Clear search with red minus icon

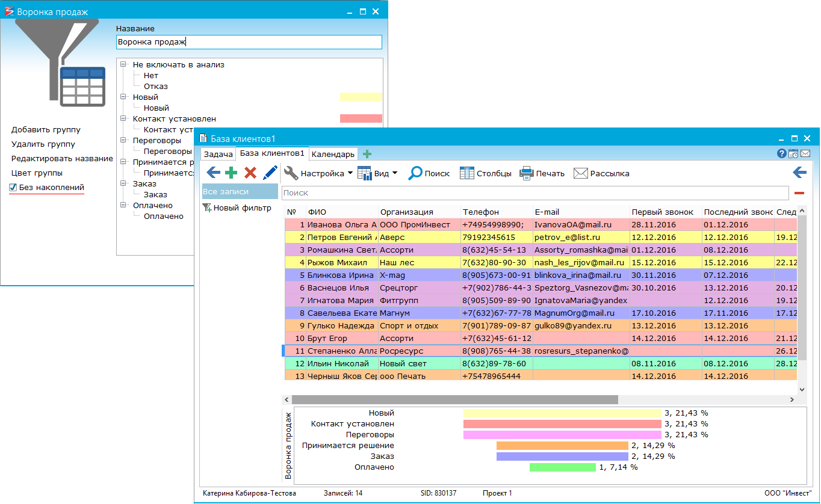(x=799, y=193)
